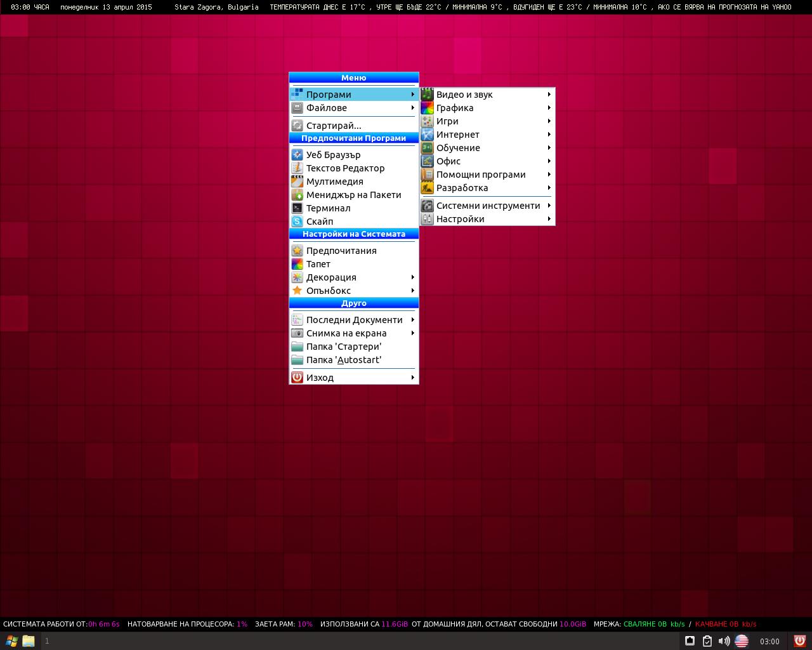The image size is (812, 650).
Task: Click the Видео и звук music icon
Action: (427, 95)
